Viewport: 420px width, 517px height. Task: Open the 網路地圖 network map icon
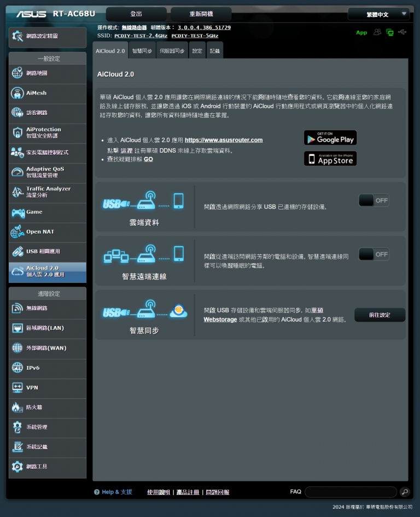17,73
